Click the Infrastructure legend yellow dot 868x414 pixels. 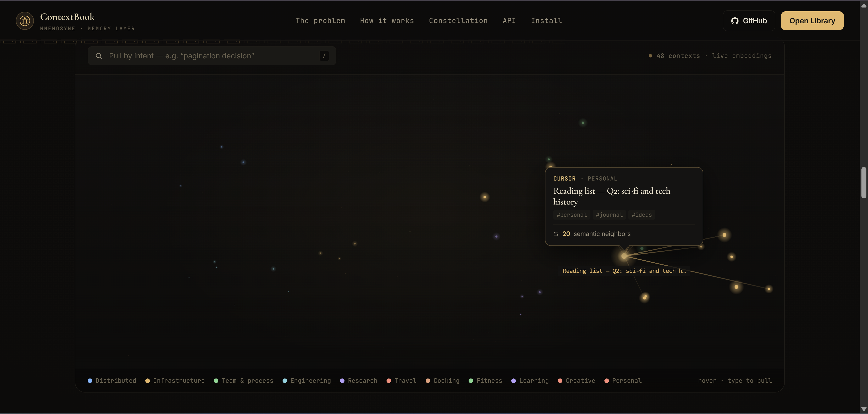pyautogui.click(x=147, y=381)
